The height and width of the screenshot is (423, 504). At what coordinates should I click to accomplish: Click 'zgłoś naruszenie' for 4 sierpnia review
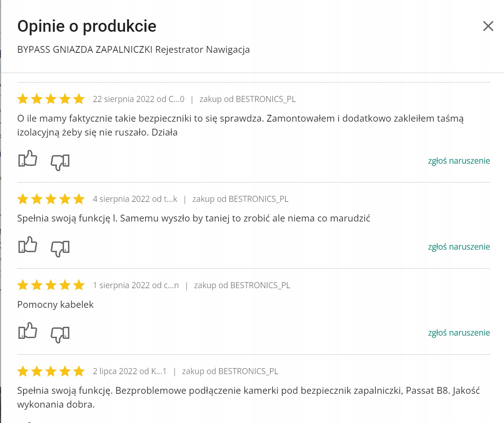[x=459, y=247]
